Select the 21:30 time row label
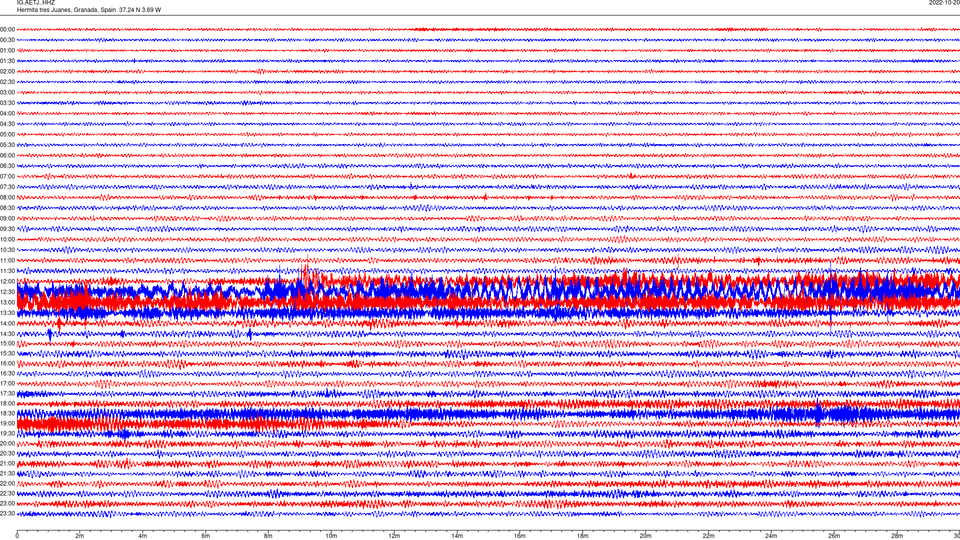The image size is (960, 540). (7, 474)
